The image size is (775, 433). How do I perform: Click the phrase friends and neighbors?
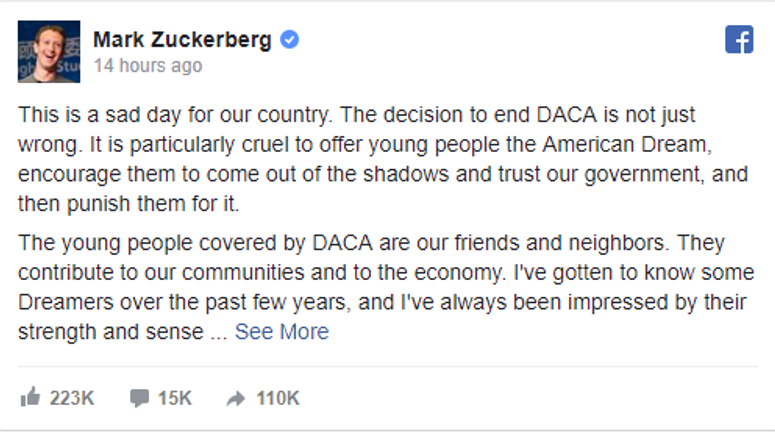(560, 243)
